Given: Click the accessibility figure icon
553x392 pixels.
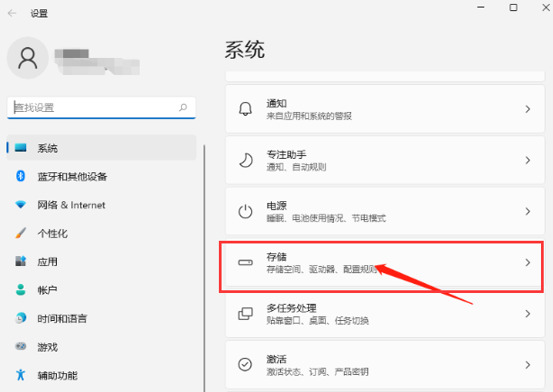Looking at the screenshot, I should [x=20, y=375].
